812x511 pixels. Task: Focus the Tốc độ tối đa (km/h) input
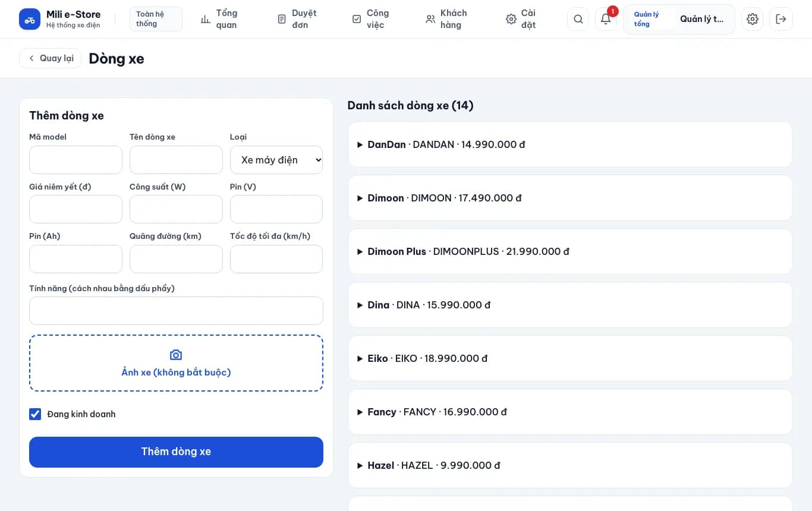pos(276,259)
